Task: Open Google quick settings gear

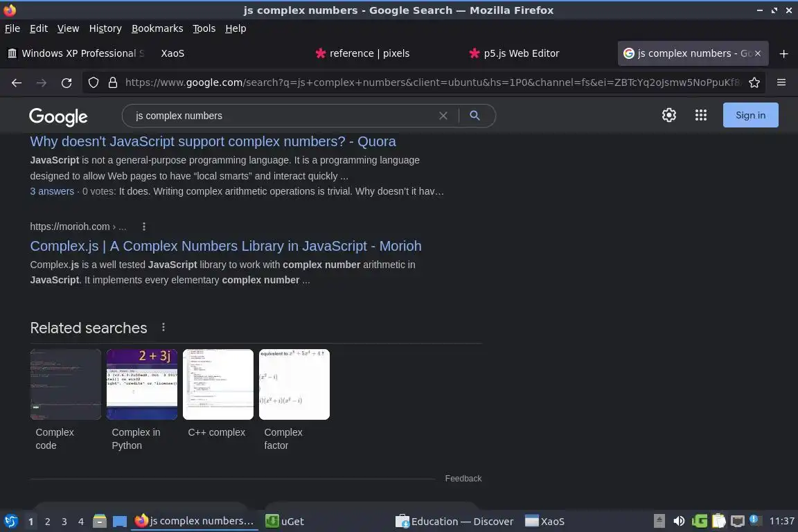Action: (x=668, y=115)
